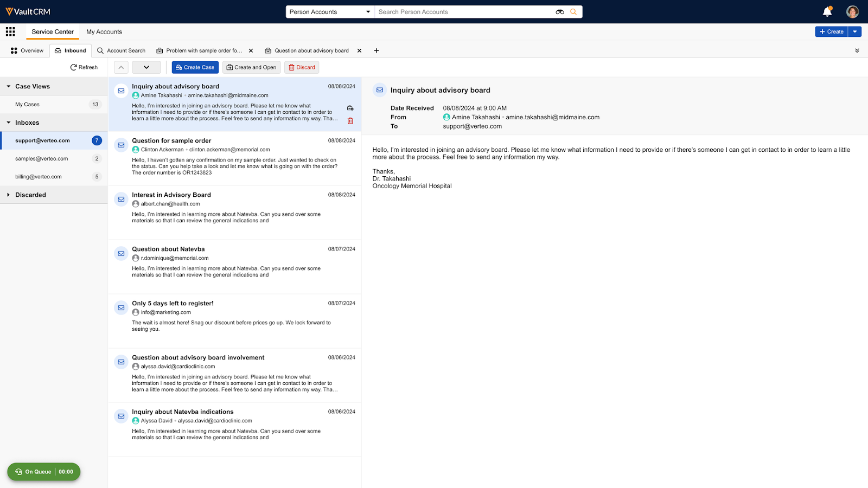Collapse the Case Views section
The height and width of the screenshot is (488, 868).
coord(9,86)
